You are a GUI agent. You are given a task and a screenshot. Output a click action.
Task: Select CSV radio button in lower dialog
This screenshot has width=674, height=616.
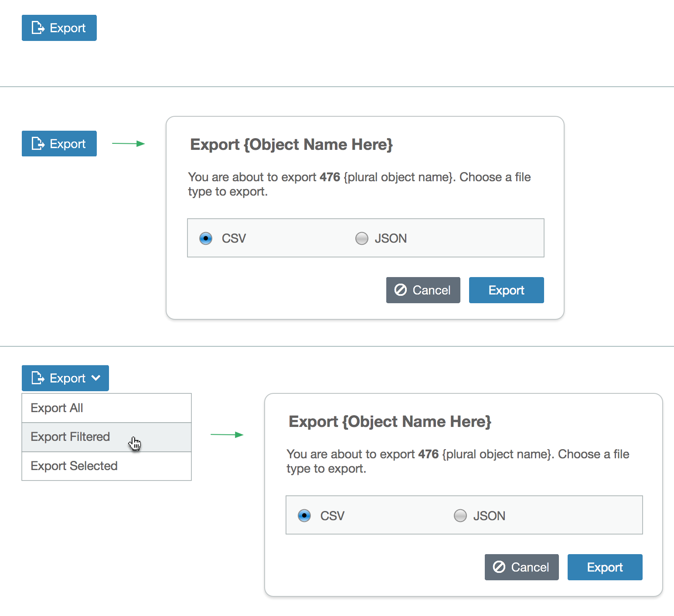coord(304,515)
